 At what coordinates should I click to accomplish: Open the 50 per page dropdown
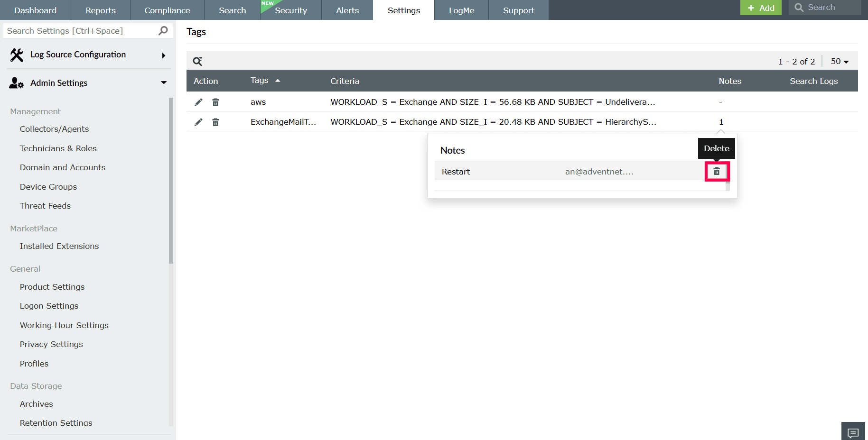[840, 62]
